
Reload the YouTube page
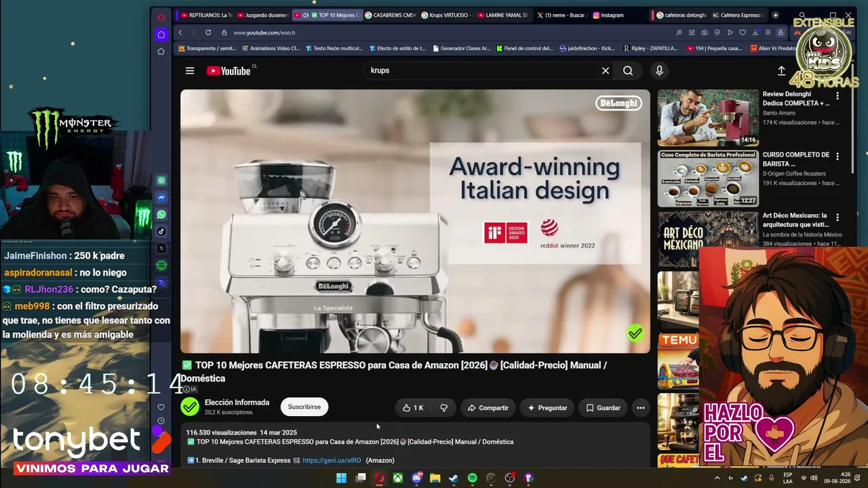[x=208, y=33]
